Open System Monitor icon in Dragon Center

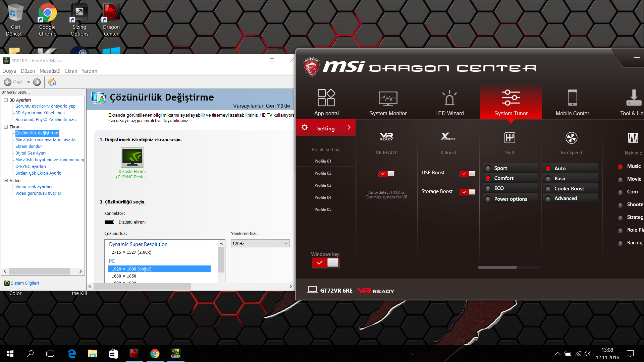388,98
